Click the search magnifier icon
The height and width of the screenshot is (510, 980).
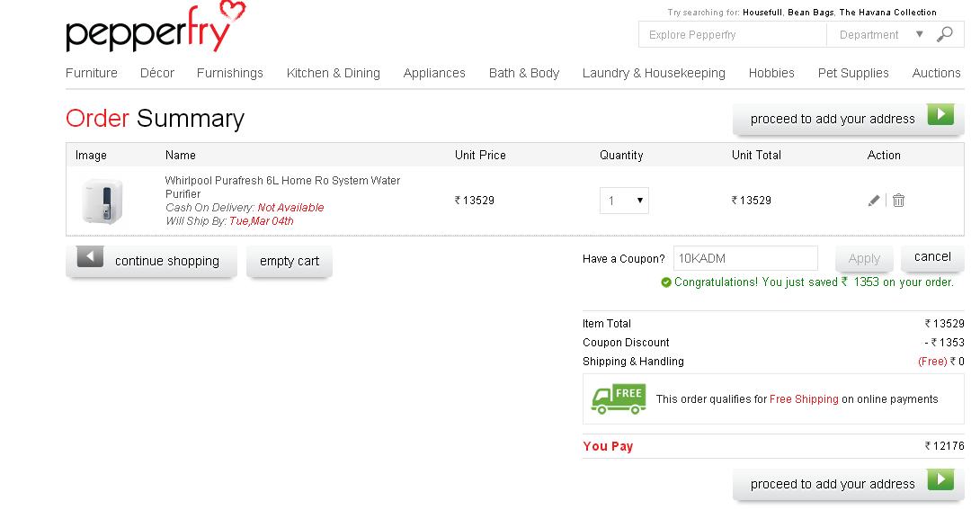tap(944, 34)
